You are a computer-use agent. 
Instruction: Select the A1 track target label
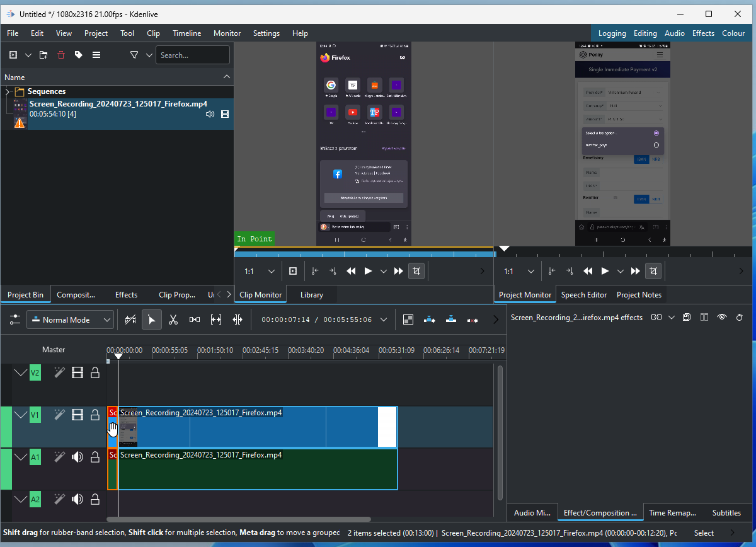[x=35, y=457]
